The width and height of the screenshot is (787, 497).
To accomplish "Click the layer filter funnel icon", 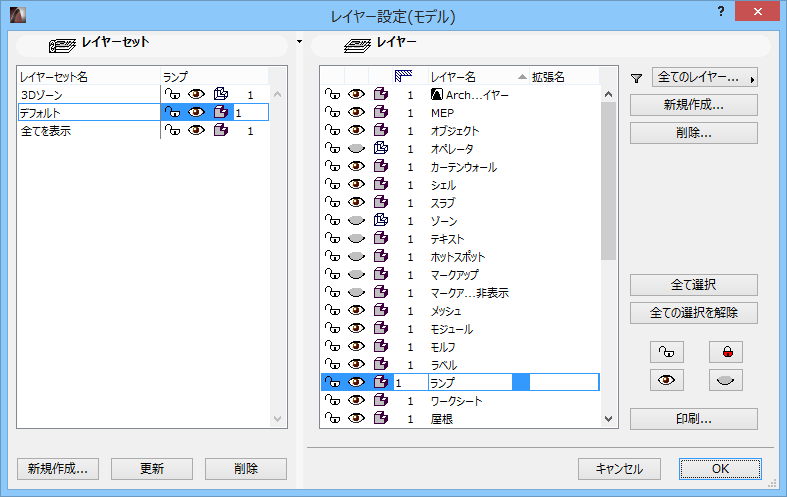I will click(x=636, y=78).
